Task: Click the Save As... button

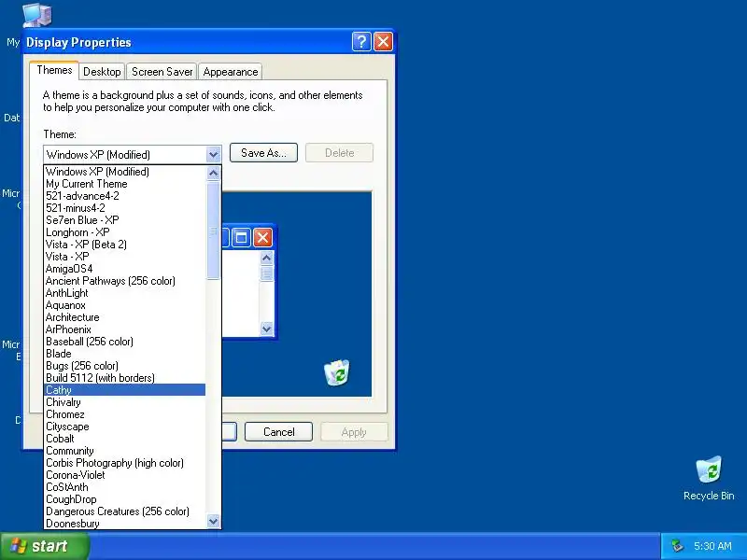Action: pyautogui.click(x=263, y=153)
